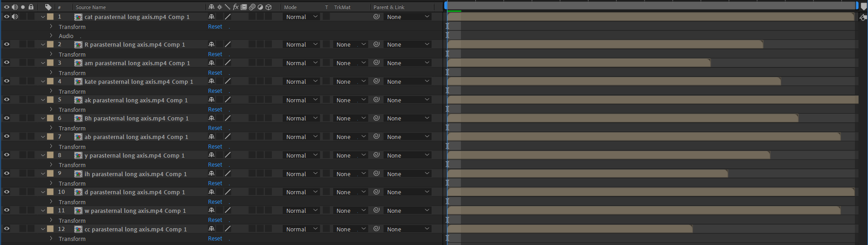This screenshot has width=868, height=245.
Task: Toggle visibility of layer 5 'ak parasternal'
Action: point(6,100)
